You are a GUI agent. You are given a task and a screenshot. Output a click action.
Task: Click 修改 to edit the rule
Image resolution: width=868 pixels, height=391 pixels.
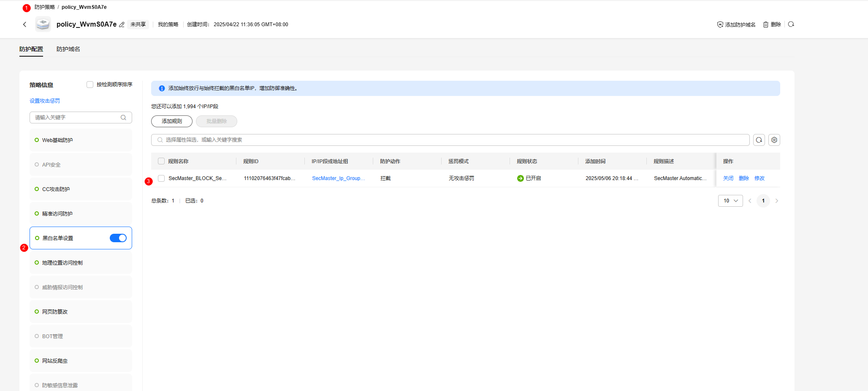(x=759, y=178)
